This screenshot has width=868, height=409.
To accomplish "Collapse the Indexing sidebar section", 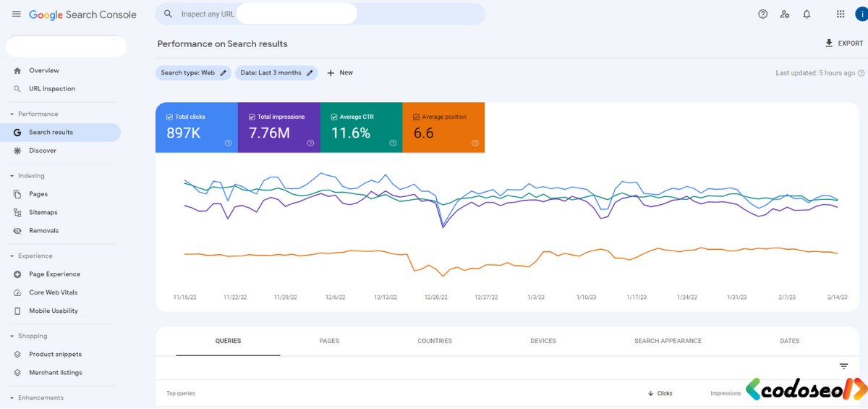I will [12, 176].
